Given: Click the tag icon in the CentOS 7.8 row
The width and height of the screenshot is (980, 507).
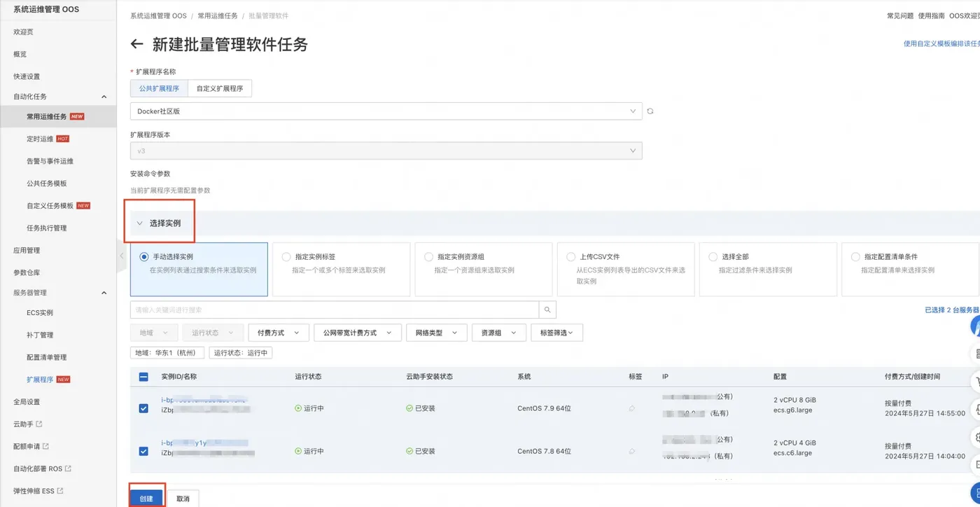Looking at the screenshot, I should [632, 452].
